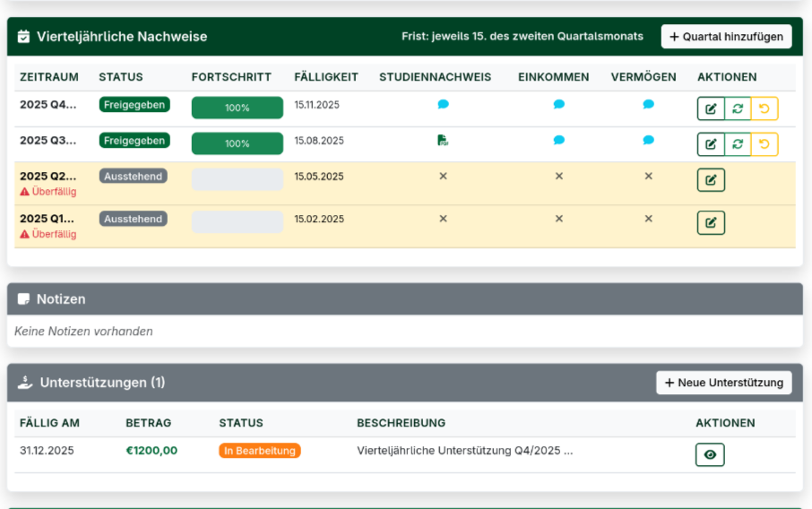This screenshot has height=509, width=812.
Task: Open edit for overdue 2025 Q1 row
Action: [x=711, y=222]
